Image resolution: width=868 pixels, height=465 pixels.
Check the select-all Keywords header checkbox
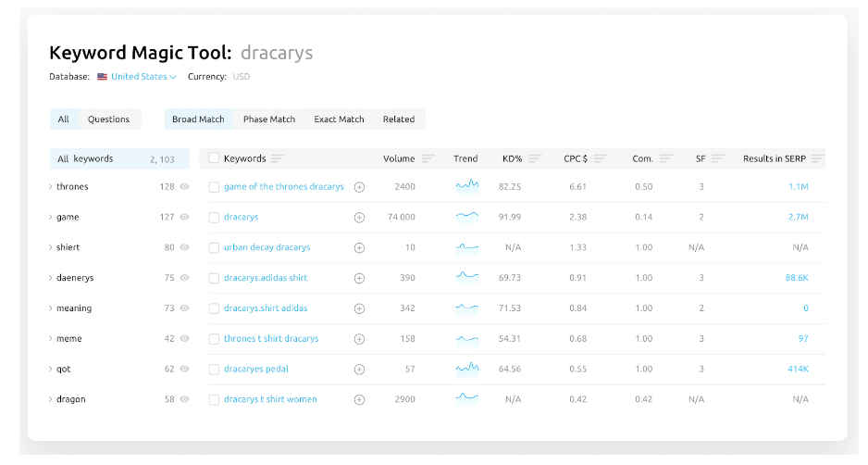(215, 158)
